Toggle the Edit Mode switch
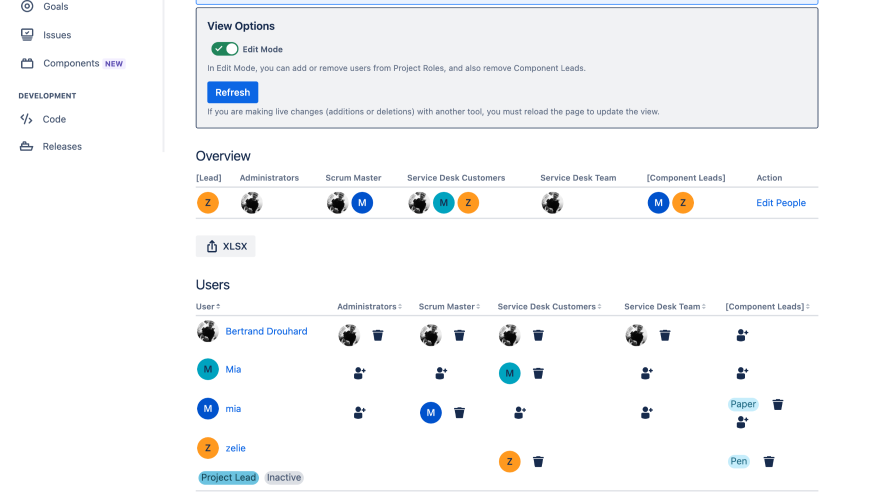The image size is (870, 495). 224,49
